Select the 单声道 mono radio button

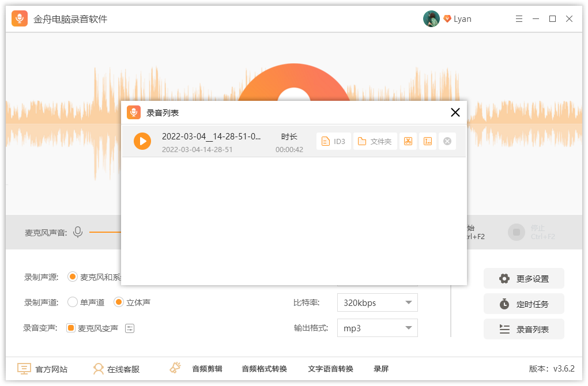73,302
